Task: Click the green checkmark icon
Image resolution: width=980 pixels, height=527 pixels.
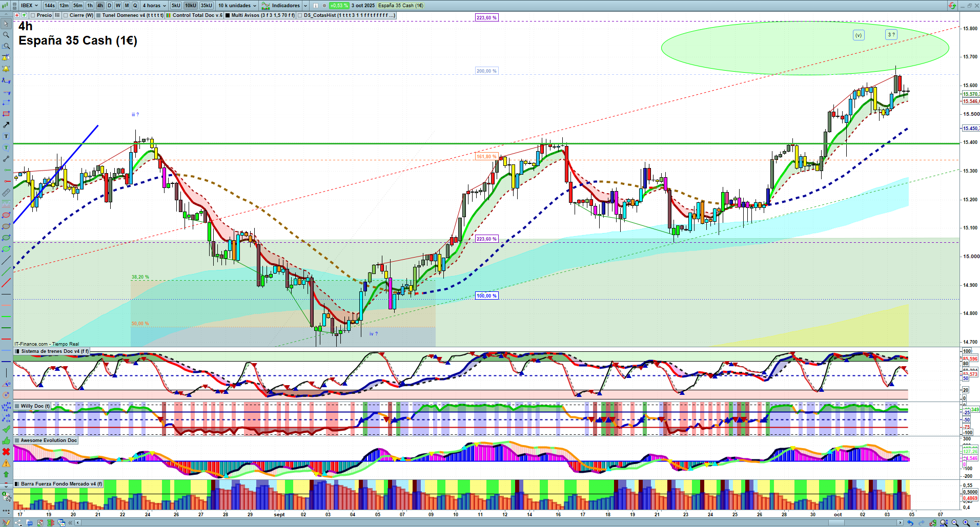Action: tap(6, 429)
